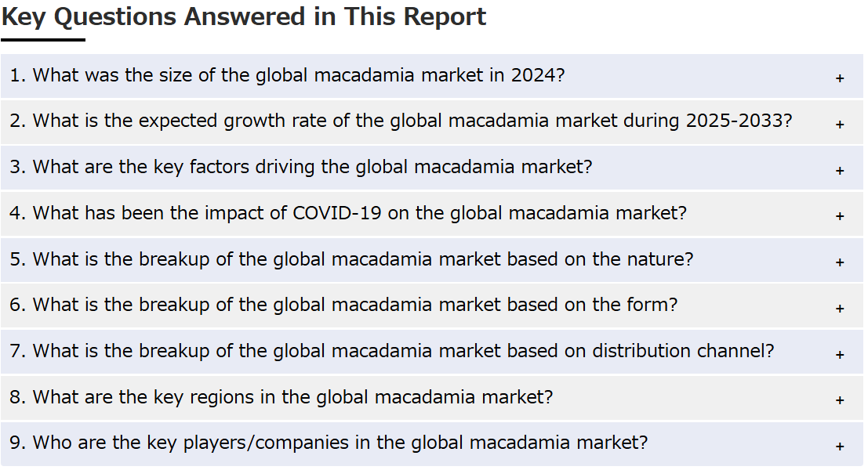Screen dimensions: 868x470
Task: Click the plus icon for question 1
Action: click(x=840, y=78)
